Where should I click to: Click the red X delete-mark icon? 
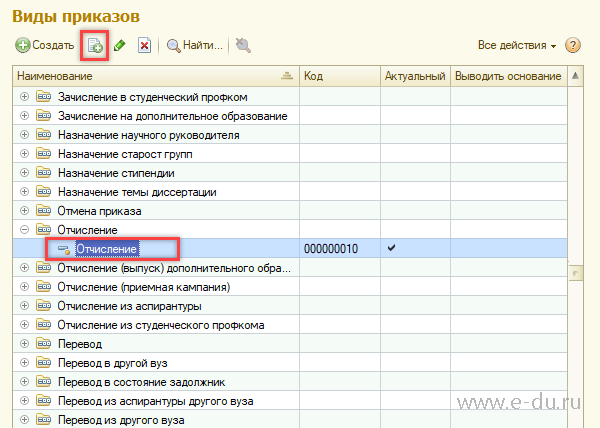(x=145, y=46)
